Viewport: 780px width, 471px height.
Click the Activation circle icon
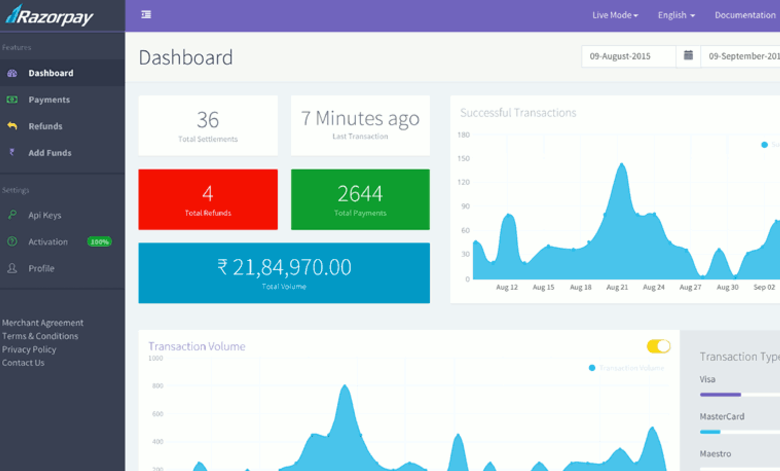(x=12, y=241)
